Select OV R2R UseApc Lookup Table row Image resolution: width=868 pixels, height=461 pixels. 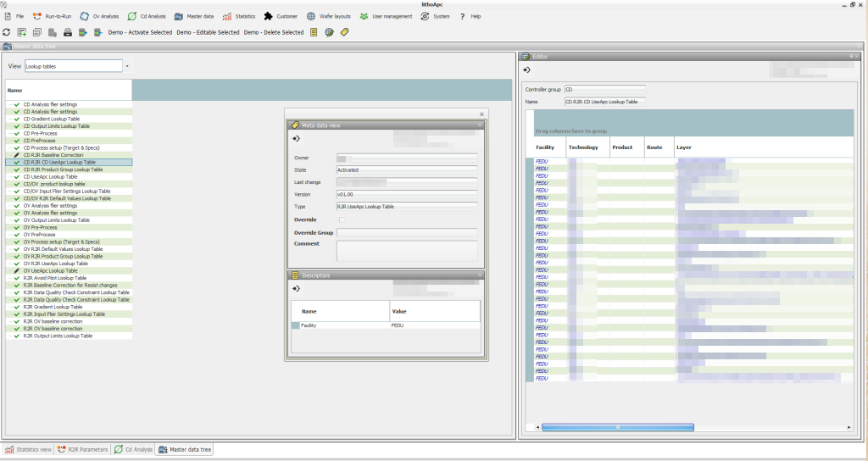(x=69, y=264)
